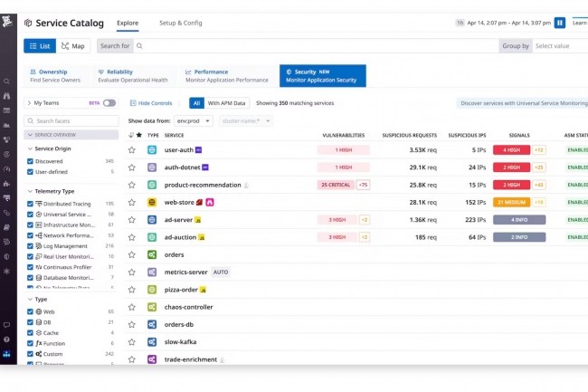Switch to the Explore tab
The width and height of the screenshot is (588, 392).
[x=128, y=23]
